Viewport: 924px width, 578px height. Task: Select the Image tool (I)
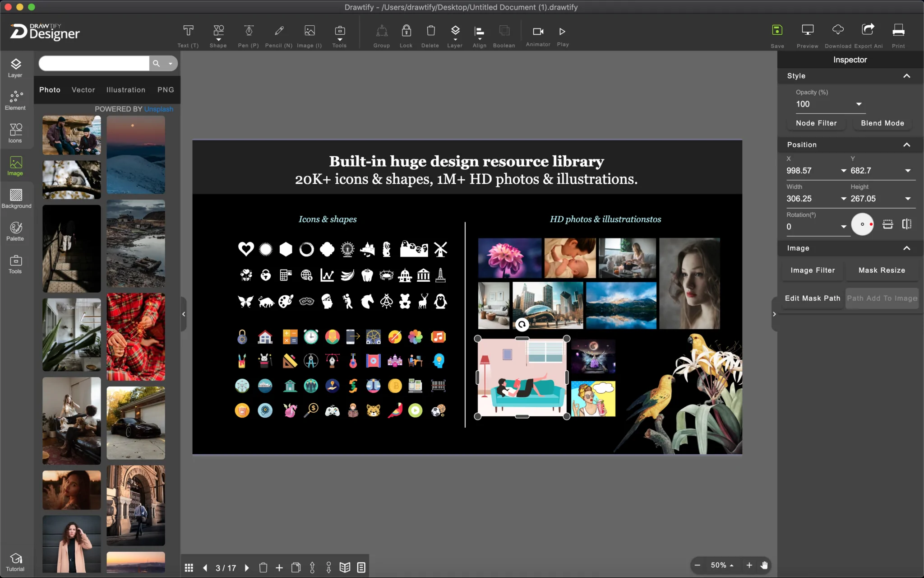(x=310, y=31)
